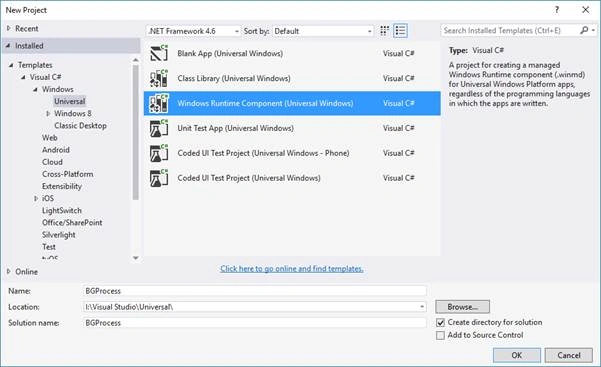
Task: Select the Extensibility template category
Action: pos(62,186)
